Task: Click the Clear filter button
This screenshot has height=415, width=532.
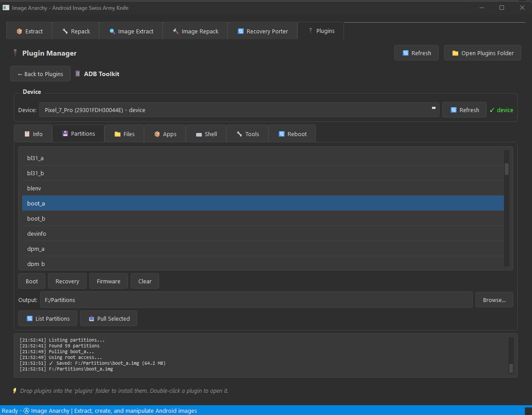Action: coord(144,281)
